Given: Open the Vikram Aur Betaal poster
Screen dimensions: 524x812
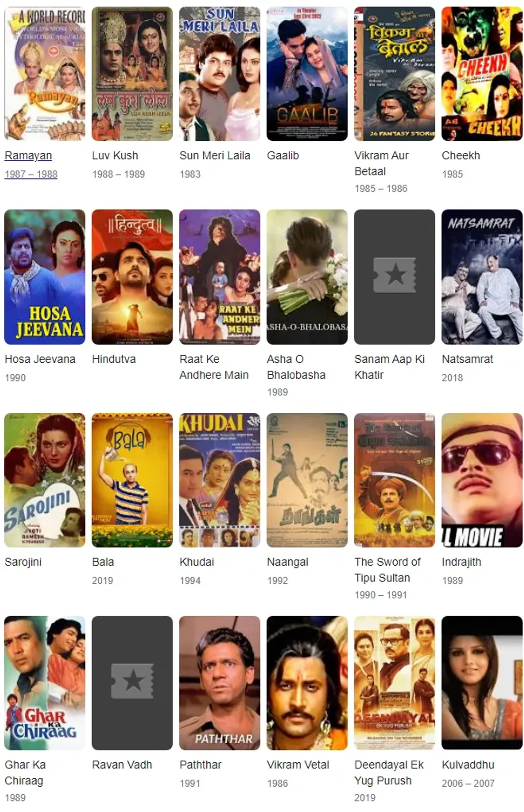Looking at the screenshot, I should click(395, 74).
